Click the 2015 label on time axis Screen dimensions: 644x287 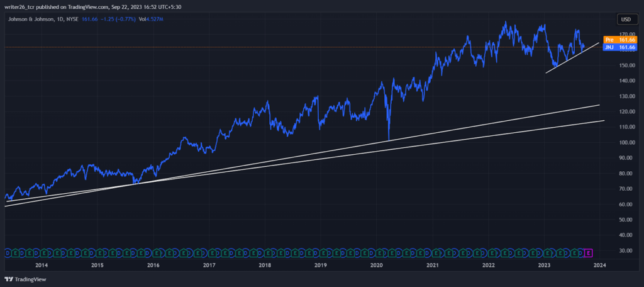(x=97, y=265)
